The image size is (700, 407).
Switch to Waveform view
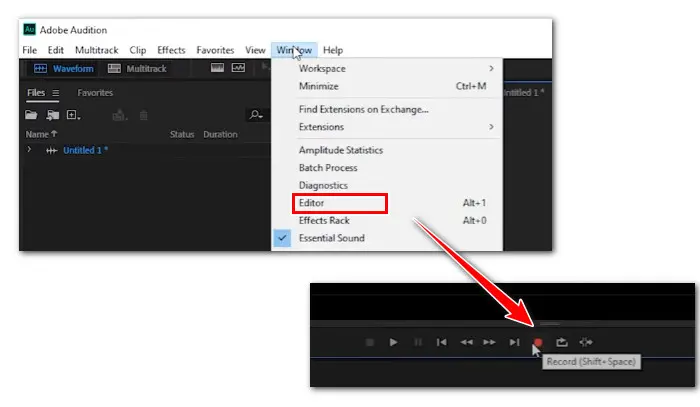(64, 69)
